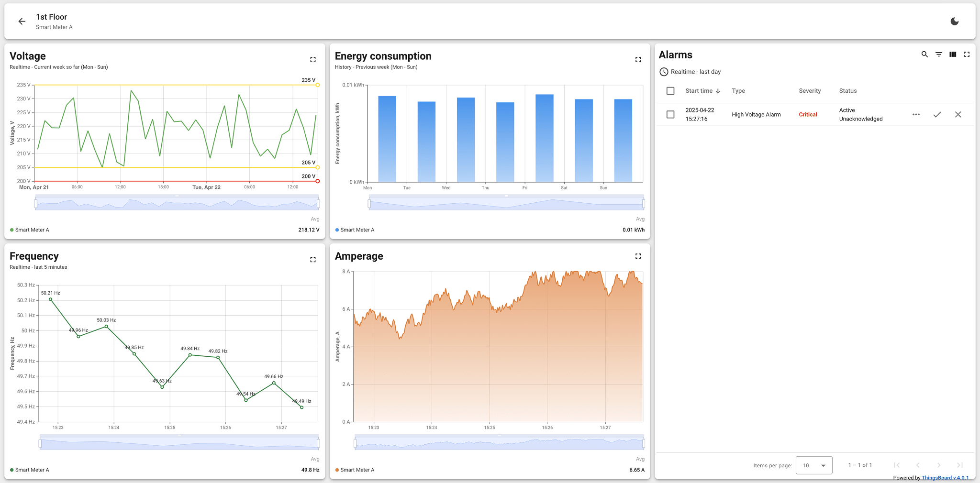Clear the High Voltage Alarm using X
The height and width of the screenshot is (483, 980).
[x=958, y=115]
